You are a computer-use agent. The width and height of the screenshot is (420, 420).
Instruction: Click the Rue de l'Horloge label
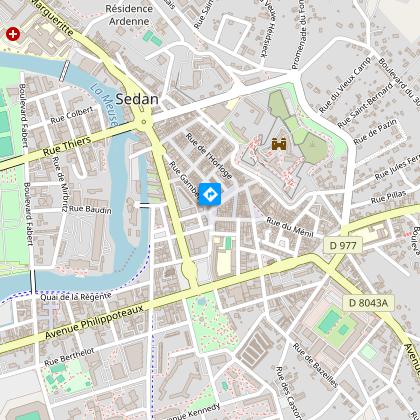click(x=209, y=156)
